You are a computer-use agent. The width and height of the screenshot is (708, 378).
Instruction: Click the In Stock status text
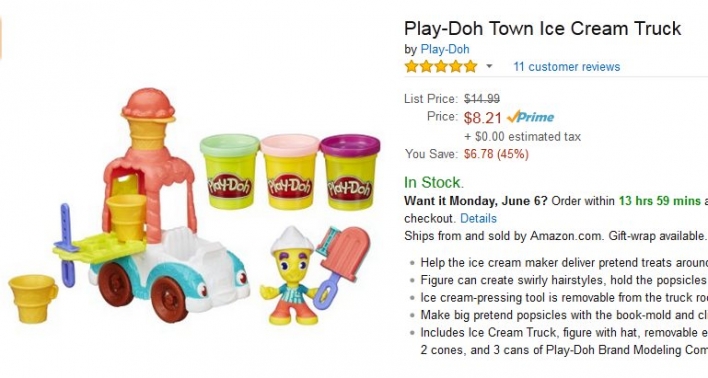click(x=433, y=182)
